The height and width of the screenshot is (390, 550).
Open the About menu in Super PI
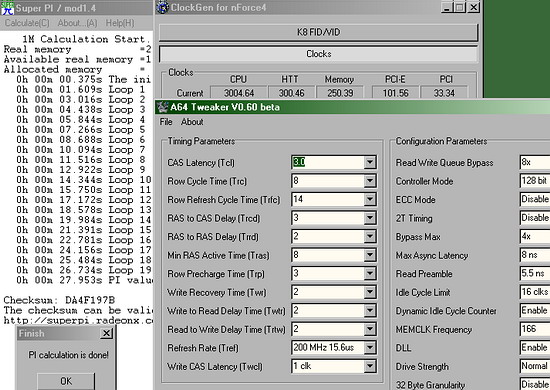point(77,23)
